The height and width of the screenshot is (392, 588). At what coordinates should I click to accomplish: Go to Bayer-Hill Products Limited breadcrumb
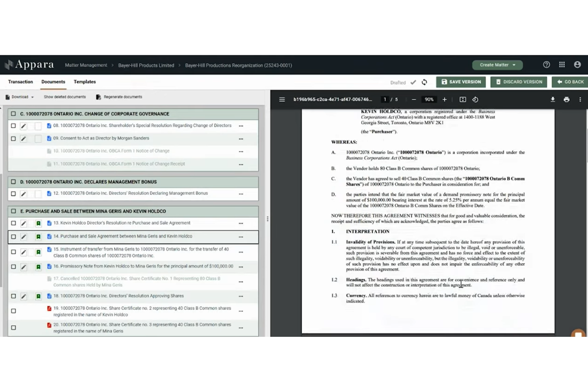(146, 65)
